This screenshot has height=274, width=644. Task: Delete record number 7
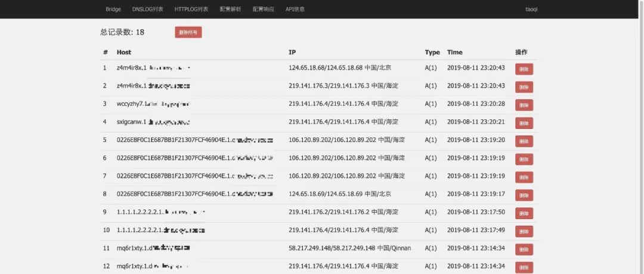[x=524, y=177]
